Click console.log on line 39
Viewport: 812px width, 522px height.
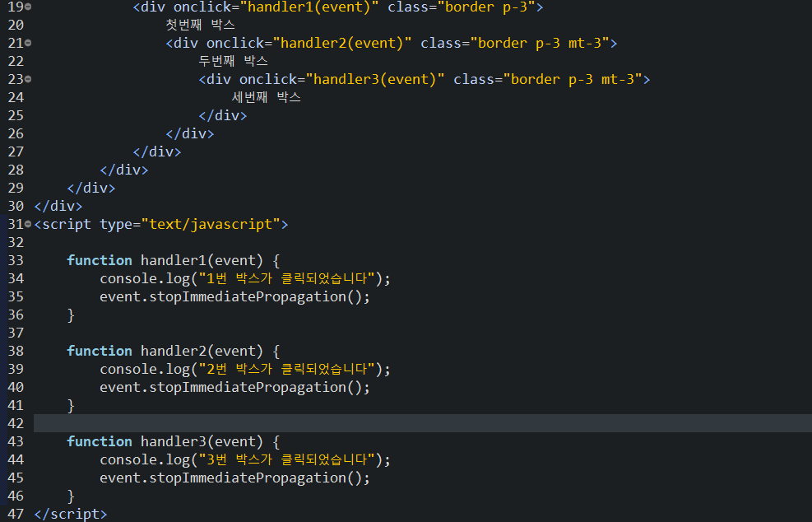(x=145, y=370)
